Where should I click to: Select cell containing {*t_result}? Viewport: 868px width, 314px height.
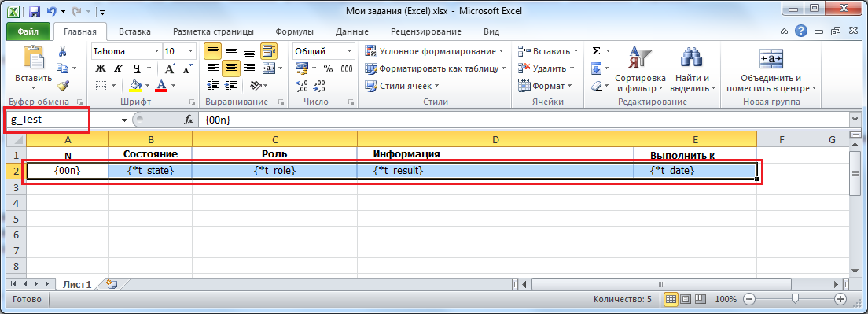pos(495,171)
